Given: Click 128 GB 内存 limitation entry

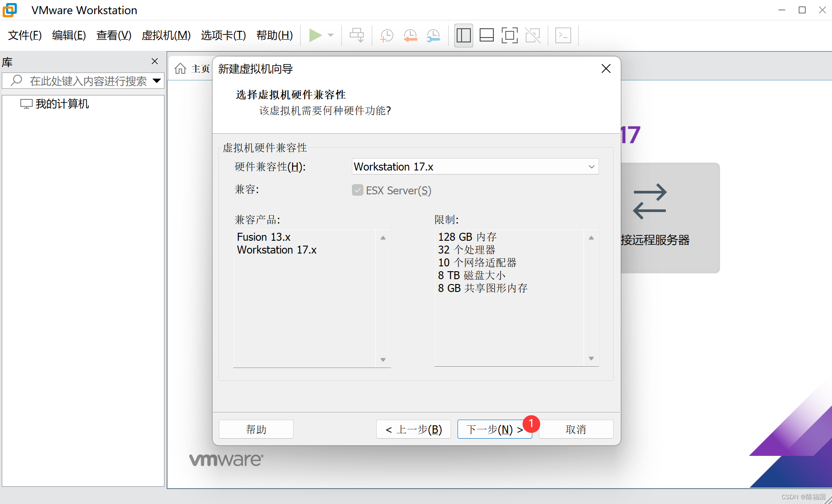Looking at the screenshot, I should 467,237.
